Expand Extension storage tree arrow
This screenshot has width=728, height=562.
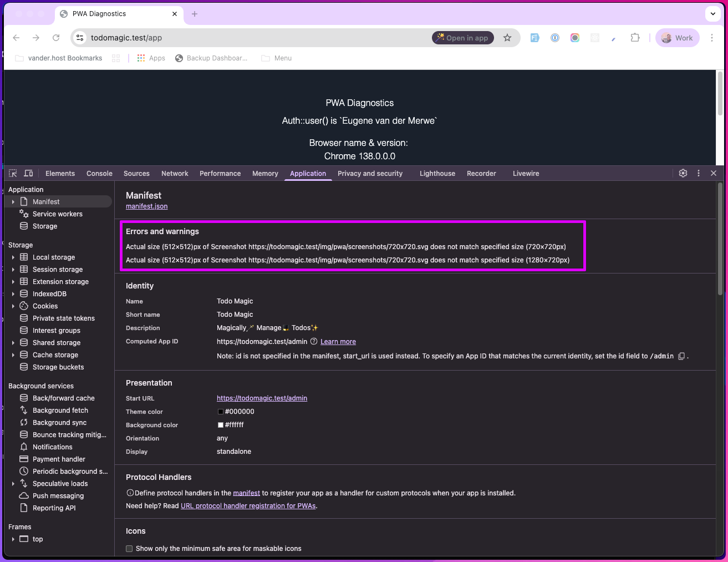click(13, 282)
